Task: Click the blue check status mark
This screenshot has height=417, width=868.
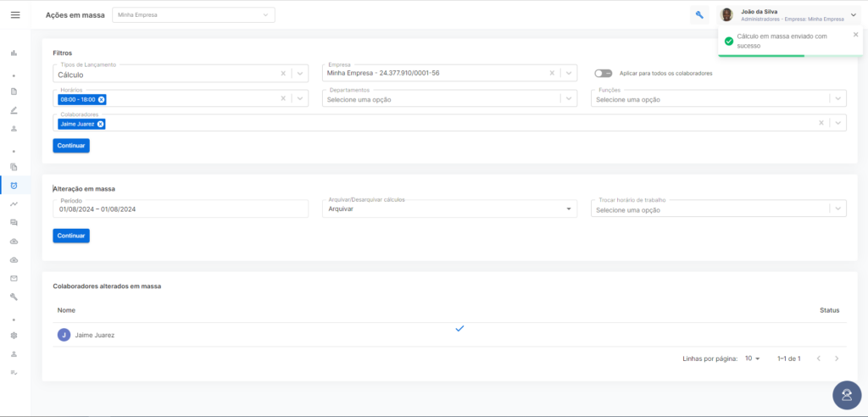Action: point(459,328)
